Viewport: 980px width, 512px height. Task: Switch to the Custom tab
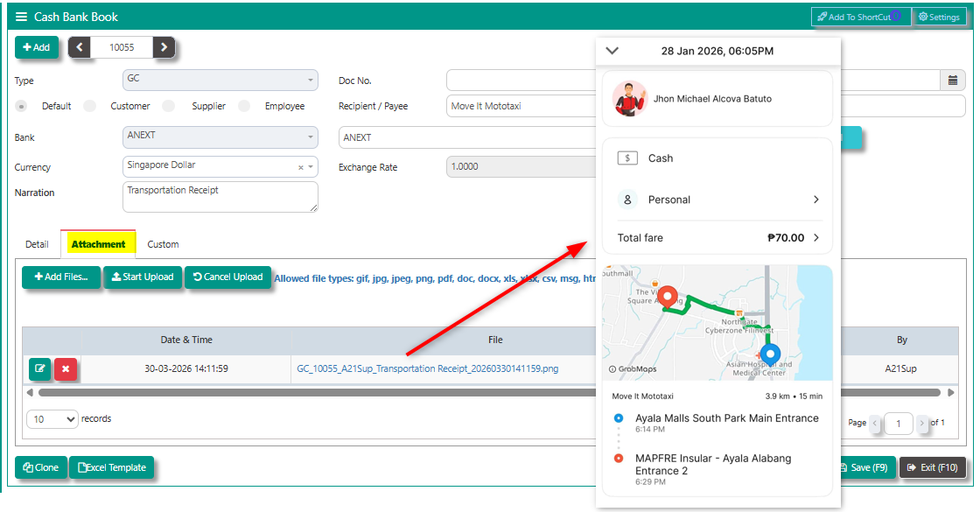[163, 244]
